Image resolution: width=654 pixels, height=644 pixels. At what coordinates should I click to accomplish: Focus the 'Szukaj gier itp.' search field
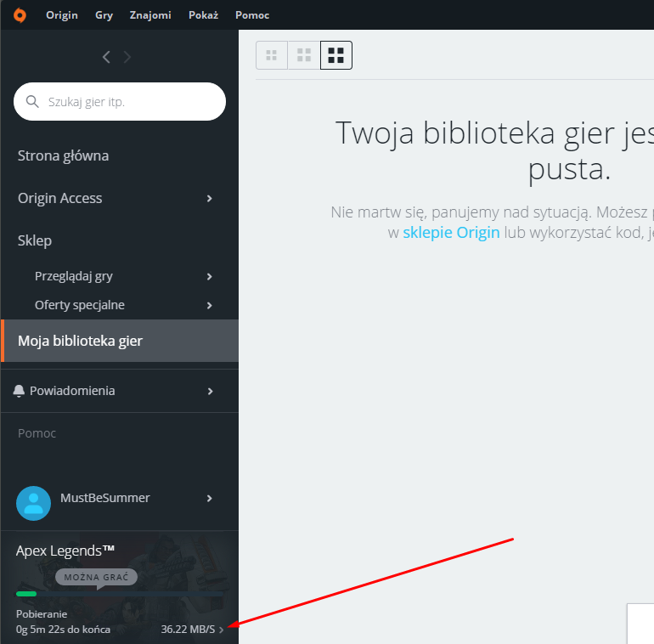[x=120, y=101]
